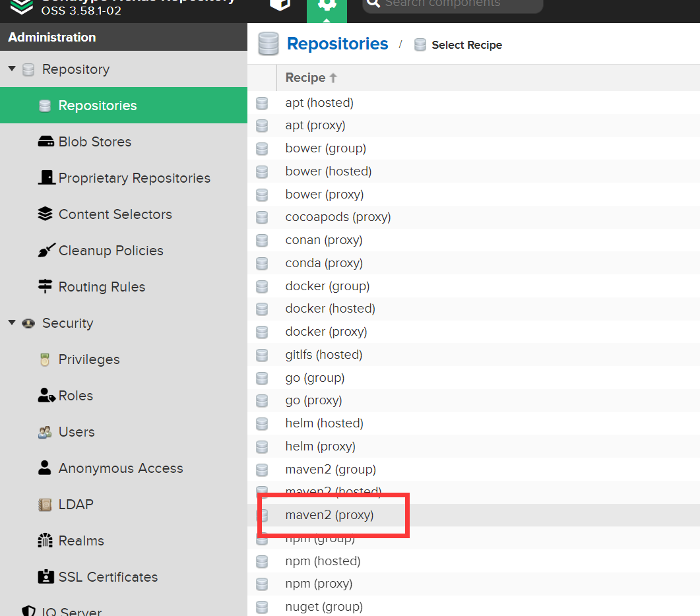Click the Realms icon in sidebar
This screenshot has height=616, width=700.
pos(46,541)
